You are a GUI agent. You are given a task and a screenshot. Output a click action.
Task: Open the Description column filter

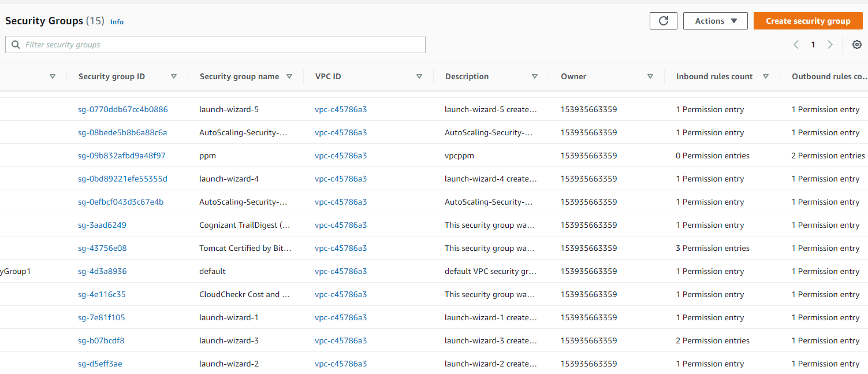click(x=535, y=76)
